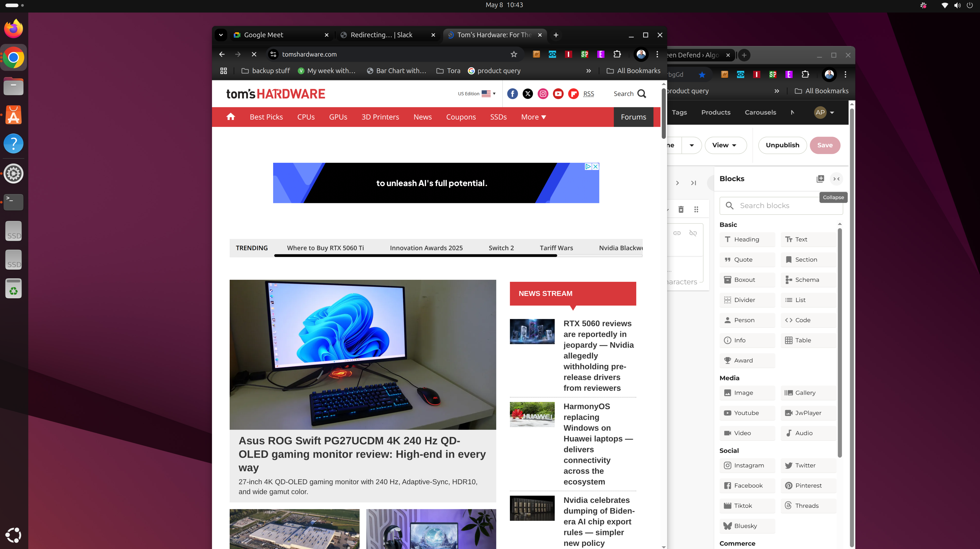Bookmark this page with the star icon

(514, 55)
